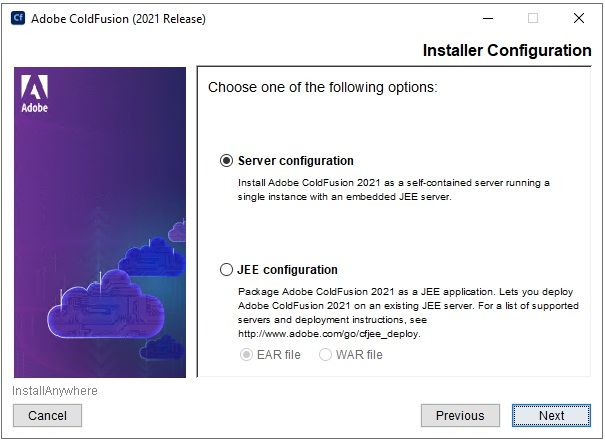
Task: Click the small cloud icon at banner bottom
Action: (x=161, y=347)
